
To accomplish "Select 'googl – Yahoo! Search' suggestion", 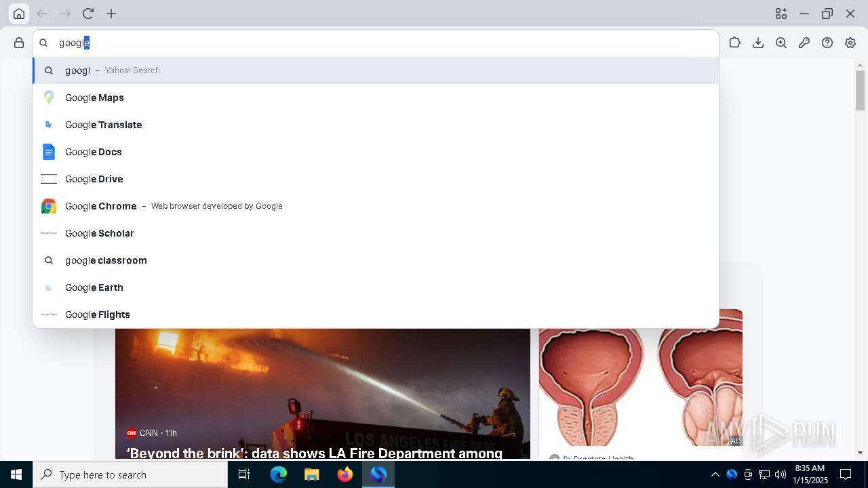I will (x=376, y=70).
